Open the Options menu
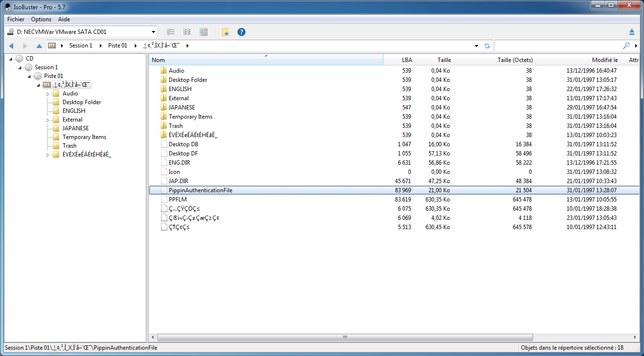Viewport: 644px width, 356px height. point(41,19)
